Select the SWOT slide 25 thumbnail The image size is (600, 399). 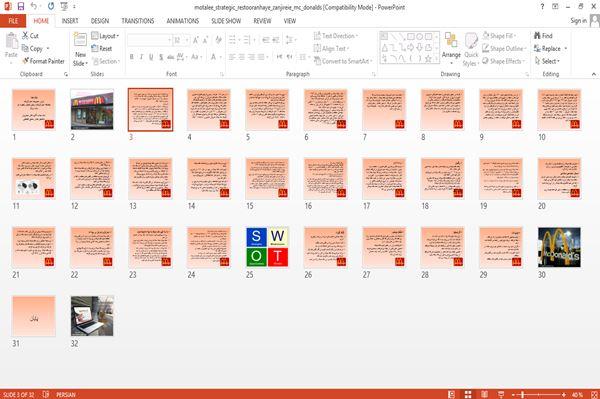[x=267, y=247]
